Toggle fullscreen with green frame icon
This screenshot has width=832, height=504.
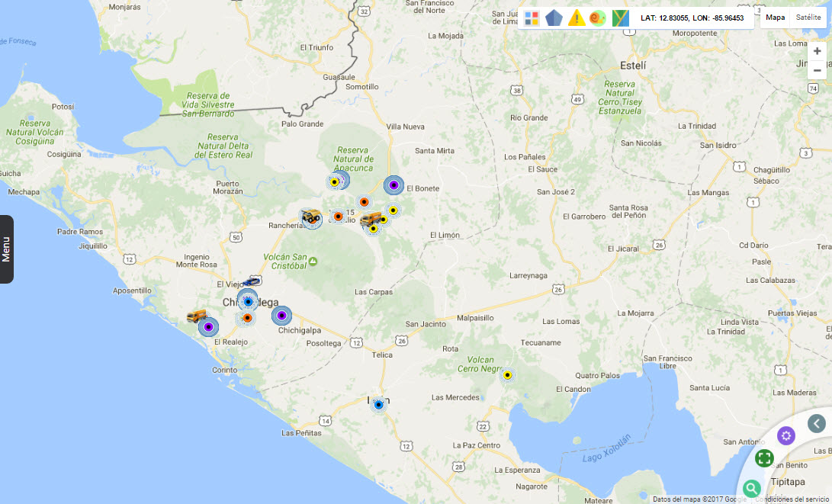click(x=764, y=457)
